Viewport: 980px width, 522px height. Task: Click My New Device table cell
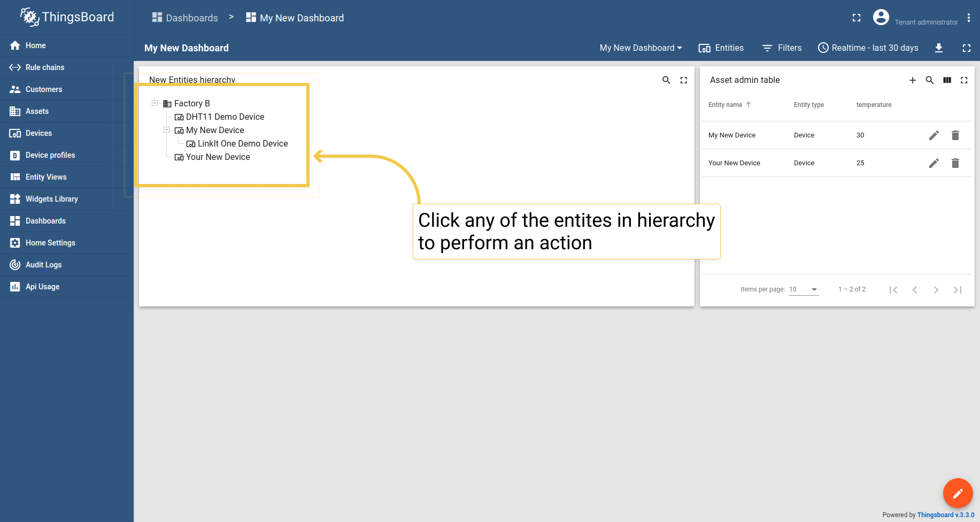pos(732,135)
